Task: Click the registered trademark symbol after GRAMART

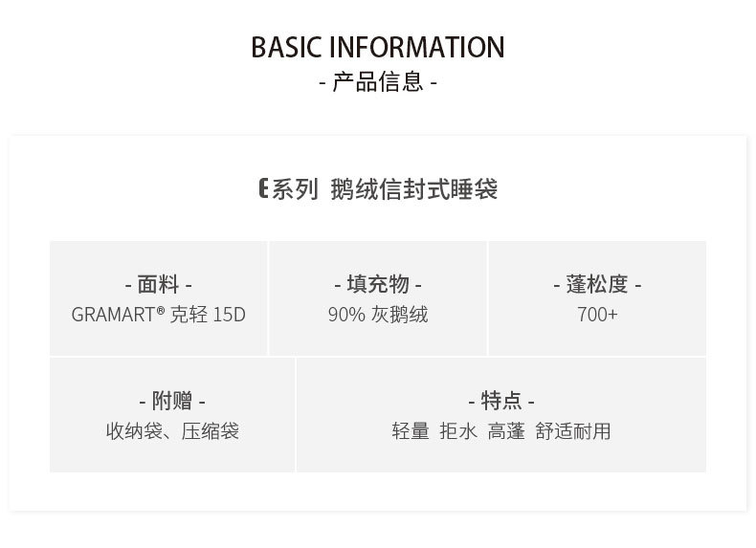Action: (x=161, y=310)
